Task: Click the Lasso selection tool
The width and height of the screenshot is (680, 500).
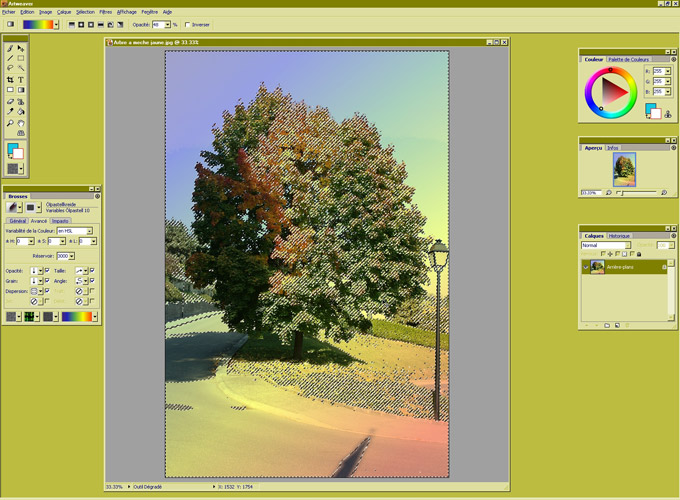Action: (x=11, y=69)
